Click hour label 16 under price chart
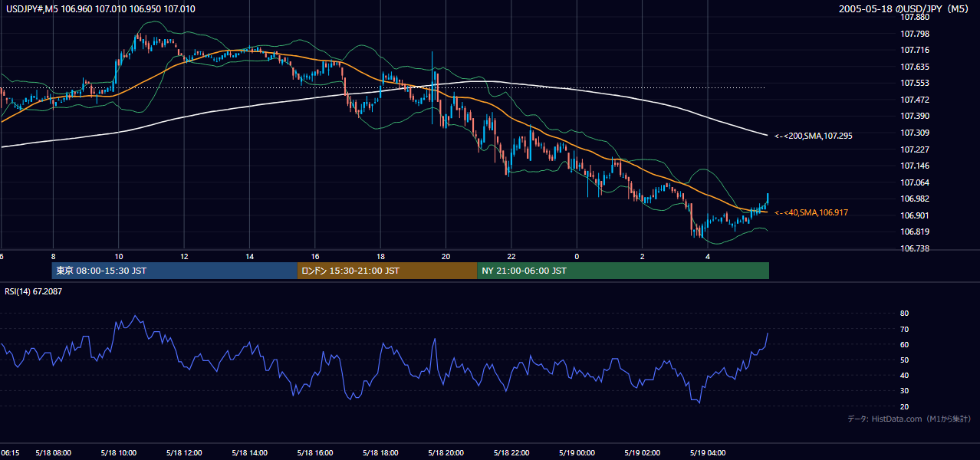 314,257
